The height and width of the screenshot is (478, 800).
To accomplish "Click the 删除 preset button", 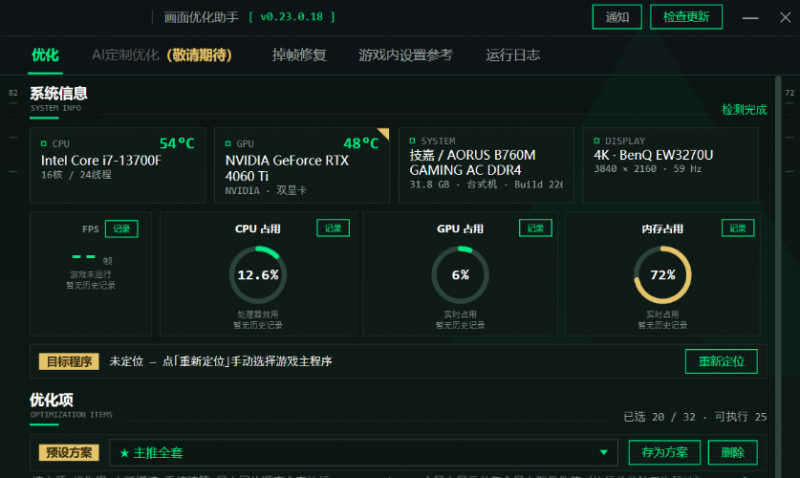I will pyautogui.click(x=733, y=452).
